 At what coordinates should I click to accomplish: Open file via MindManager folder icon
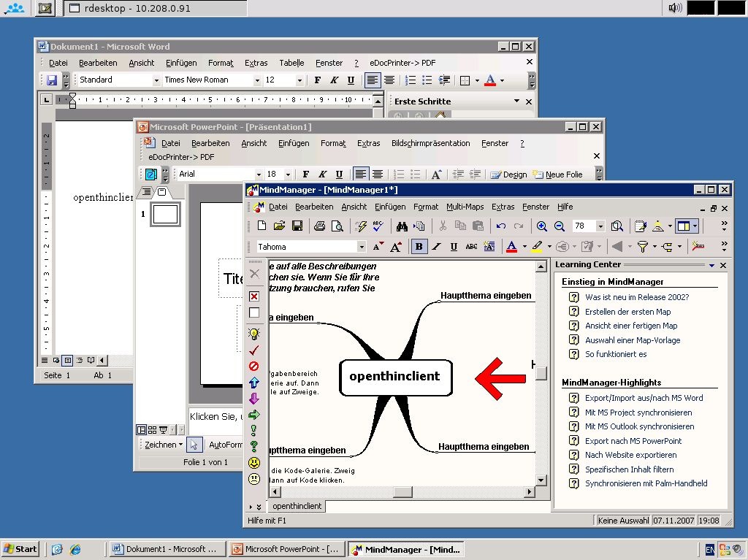click(279, 226)
